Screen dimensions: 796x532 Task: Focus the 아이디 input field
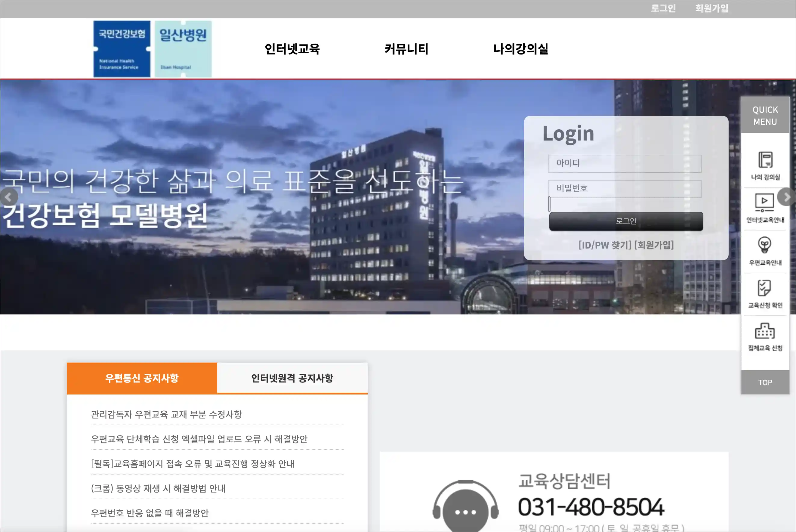click(625, 163)
